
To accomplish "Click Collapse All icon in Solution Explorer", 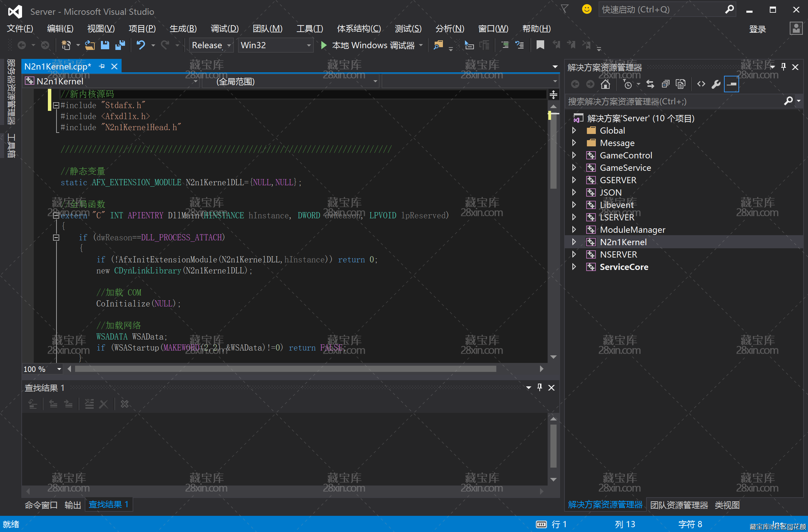I will tap(665, 84).
